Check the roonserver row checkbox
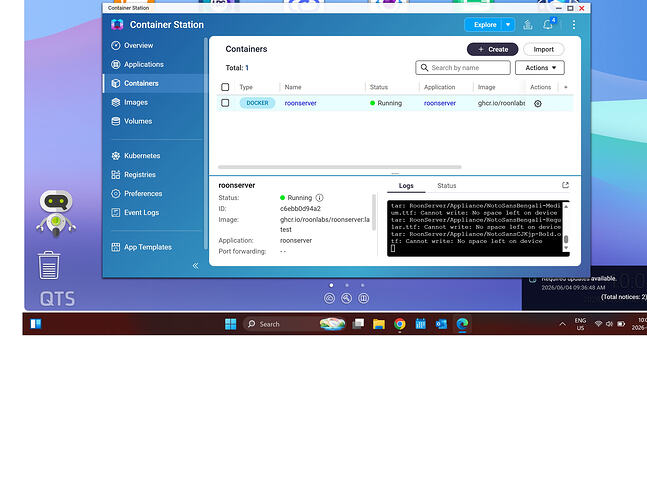This screenshot has height=500, width=647. click(225, 103)
